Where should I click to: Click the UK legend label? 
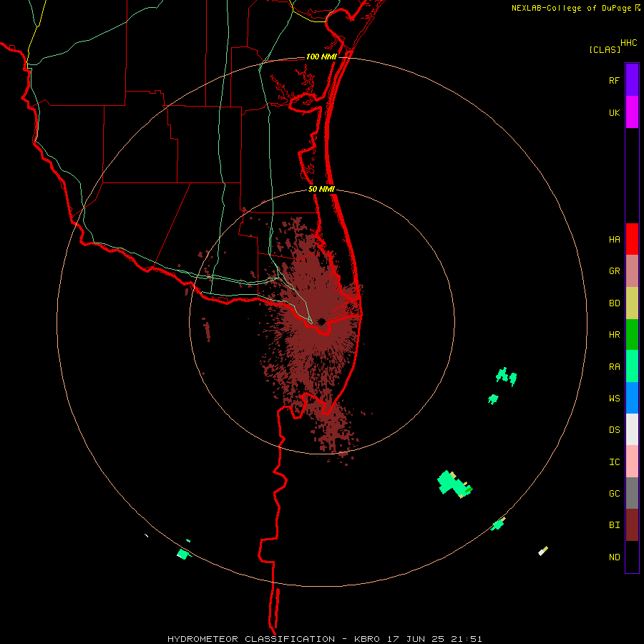tap(615, 112)
